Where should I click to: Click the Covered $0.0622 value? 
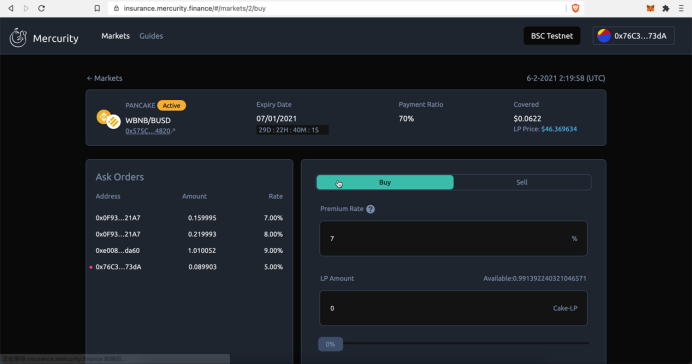527,119
